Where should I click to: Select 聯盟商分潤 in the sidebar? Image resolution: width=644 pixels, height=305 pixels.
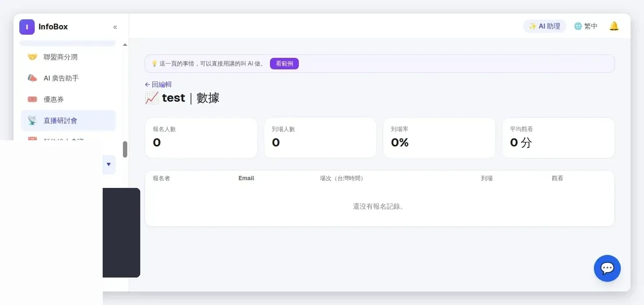[68, 57]
